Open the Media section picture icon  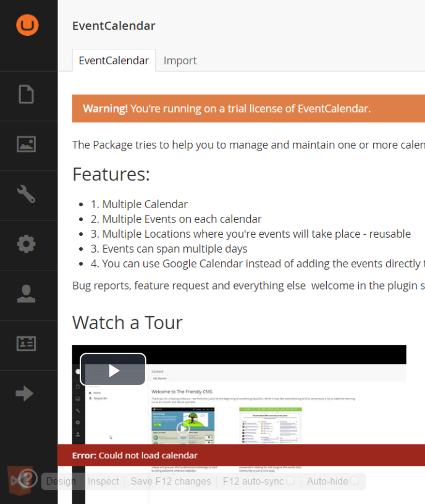(x=26, y=144)
